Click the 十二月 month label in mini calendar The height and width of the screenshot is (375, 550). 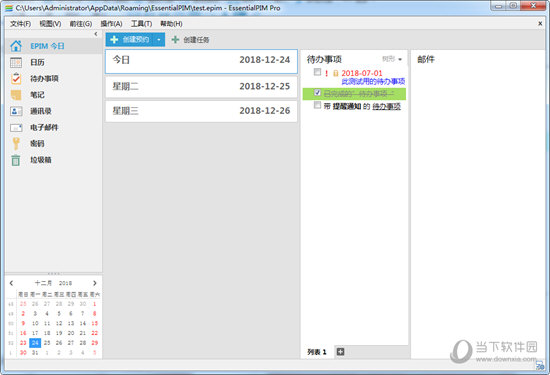point(43,283)
